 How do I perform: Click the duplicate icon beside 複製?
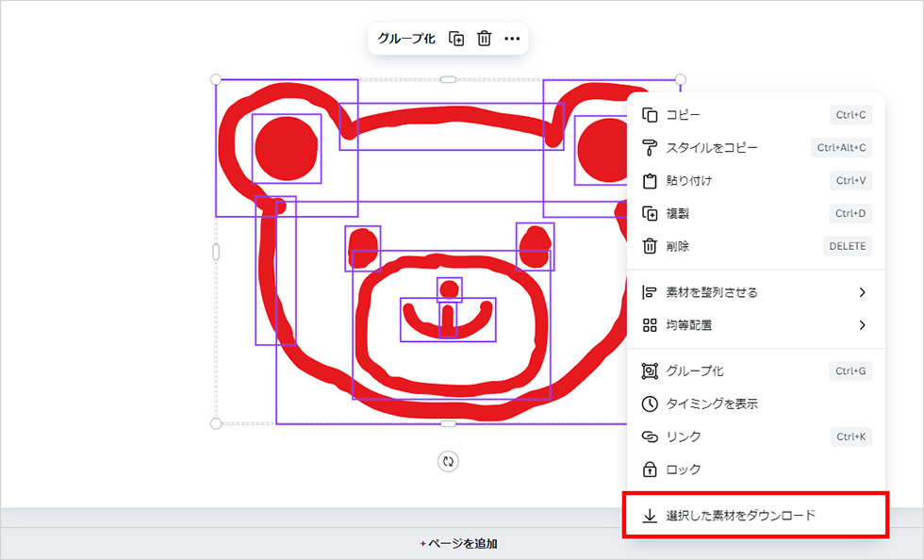(650, 213)
